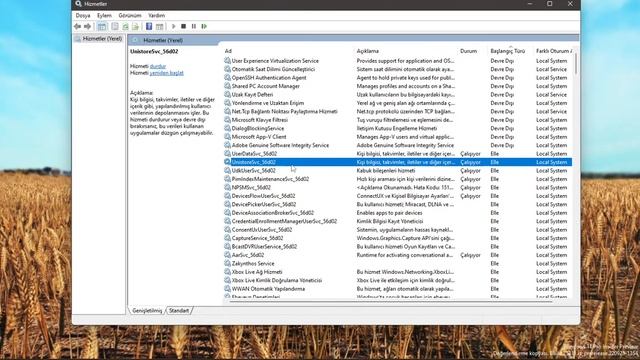The width and height of the screenshot is (640, 360).
Task: Sort by the Farklı Oturum column header
Action: click(553, 51)
